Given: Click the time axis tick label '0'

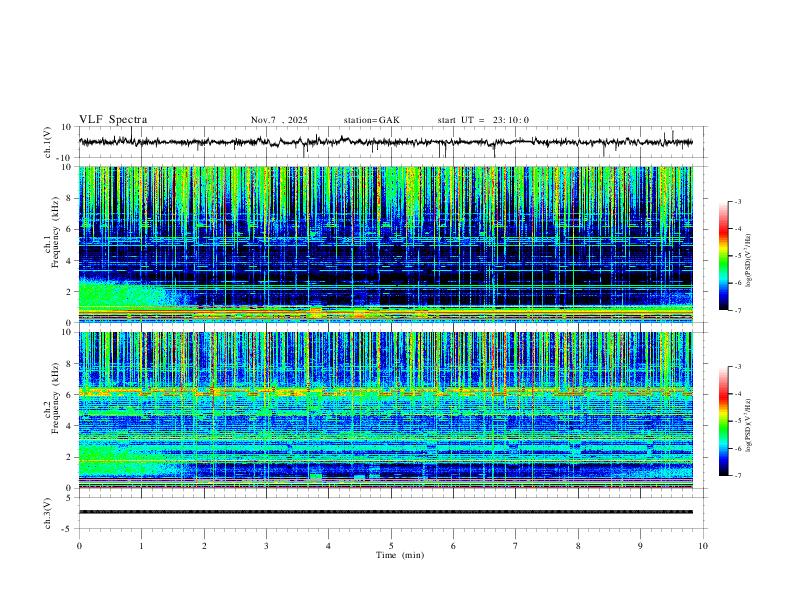Looking at the screenshot, I should pyautogui.click(x=79, y=546).
